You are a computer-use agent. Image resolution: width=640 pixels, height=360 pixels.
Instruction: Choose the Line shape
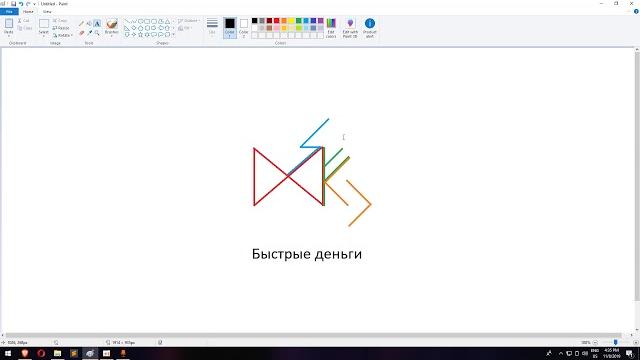(x=127, y=21)
